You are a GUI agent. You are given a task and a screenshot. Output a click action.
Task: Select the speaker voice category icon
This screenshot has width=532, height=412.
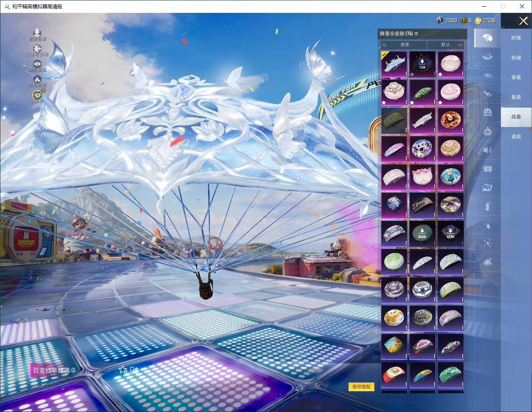[x=488, y=150]
